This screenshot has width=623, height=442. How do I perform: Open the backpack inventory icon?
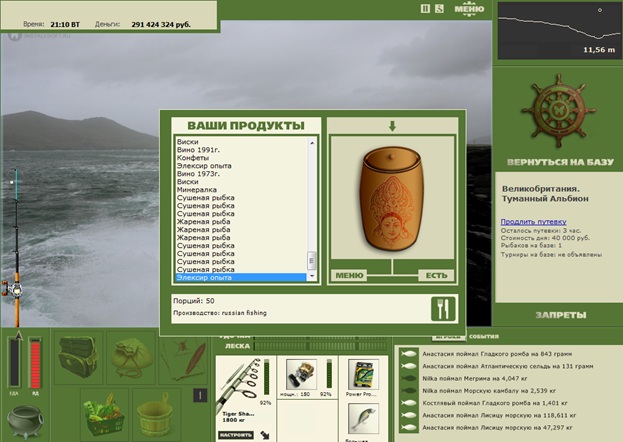pyautogui.click(x=78, y=357)
